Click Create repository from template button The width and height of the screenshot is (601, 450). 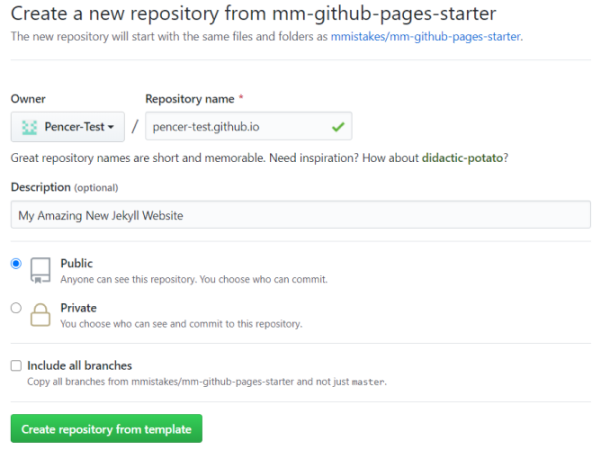coord(106,429)
